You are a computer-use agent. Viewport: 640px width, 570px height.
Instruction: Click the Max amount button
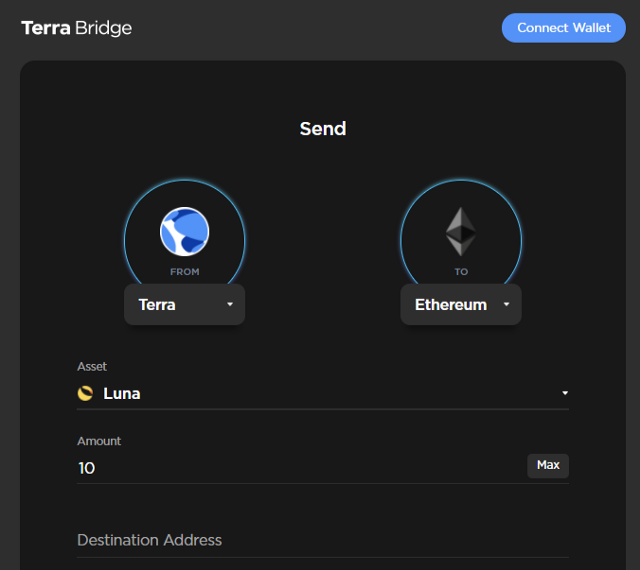pos(548,465)
